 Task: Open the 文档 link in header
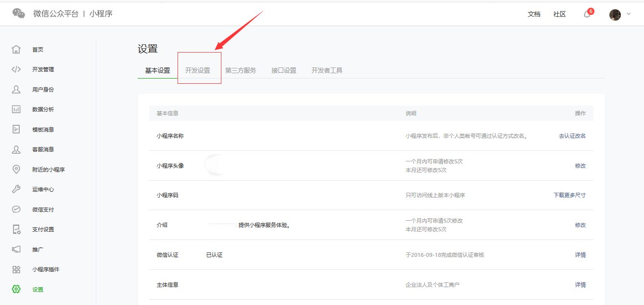tap(534, 14)
